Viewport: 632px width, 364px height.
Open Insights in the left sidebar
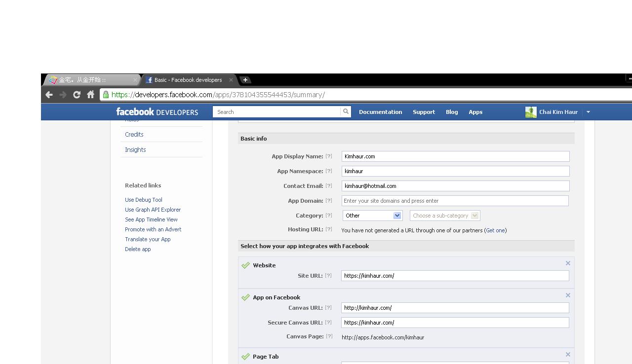tap(135, 149)
